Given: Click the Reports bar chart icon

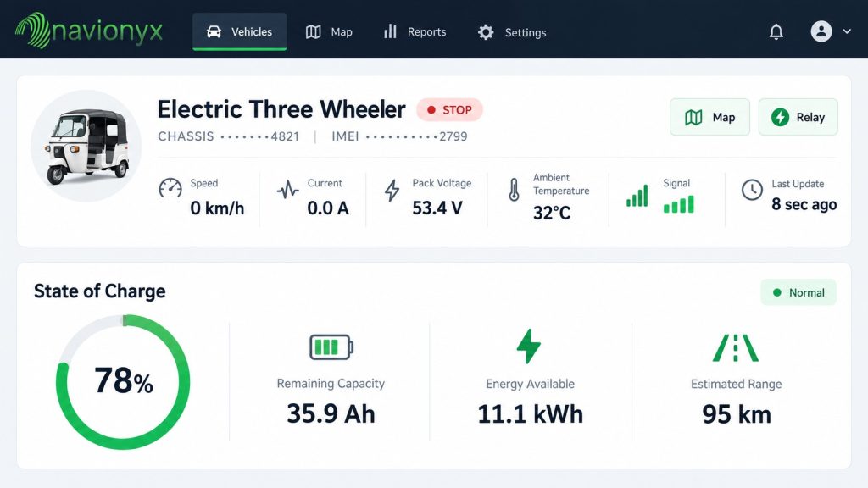Looking at the screenshot, I should 390,31.
